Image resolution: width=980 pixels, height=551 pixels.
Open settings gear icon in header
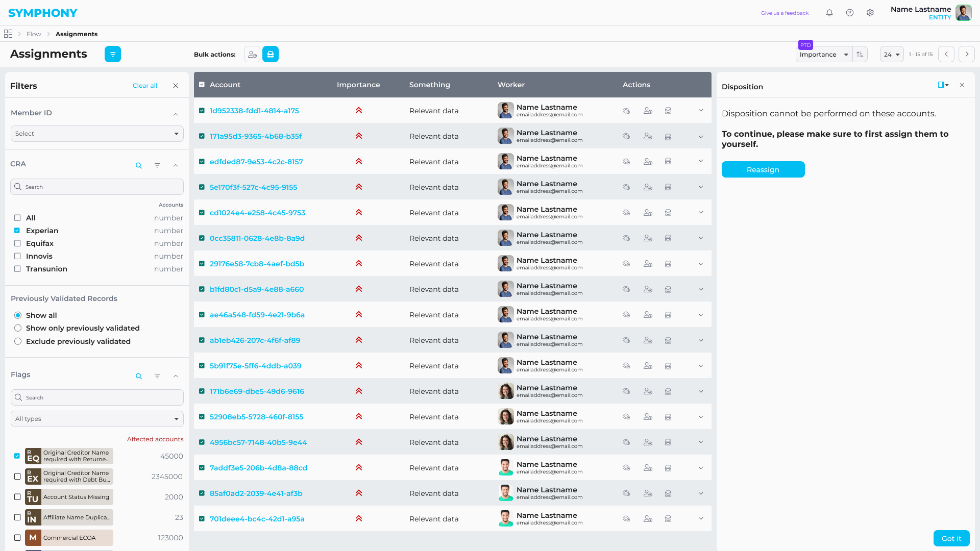870,13
